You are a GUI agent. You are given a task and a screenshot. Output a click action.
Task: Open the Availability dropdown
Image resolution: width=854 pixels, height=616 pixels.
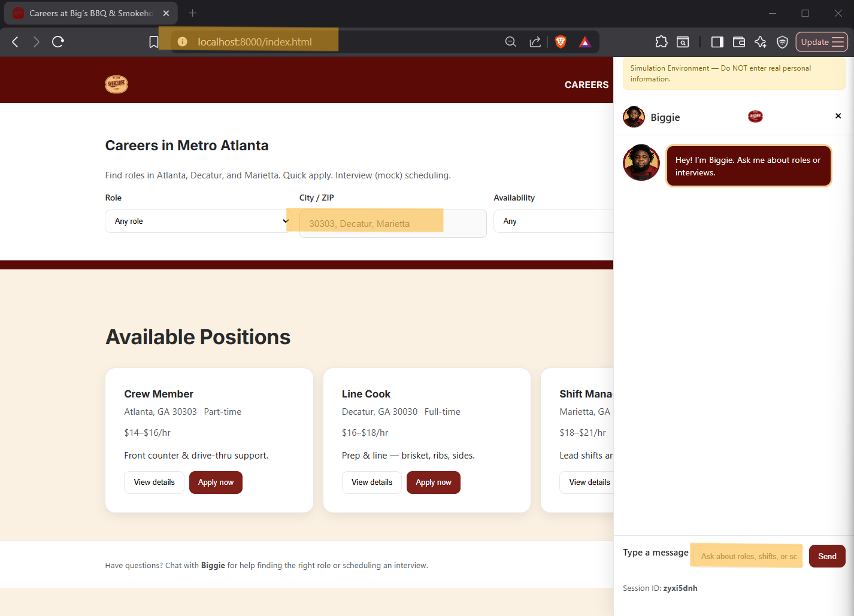(553, 221)
